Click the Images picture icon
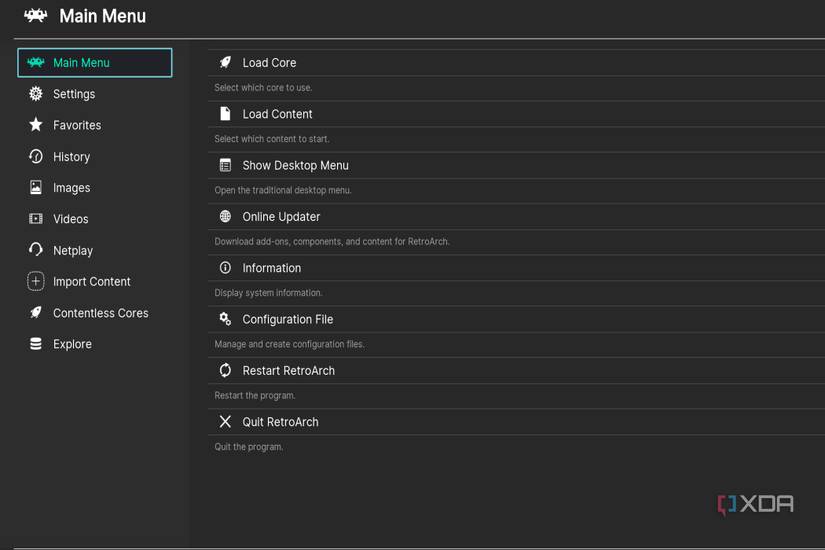This screenshot has height=550, width=825. [x=35, y=187]
